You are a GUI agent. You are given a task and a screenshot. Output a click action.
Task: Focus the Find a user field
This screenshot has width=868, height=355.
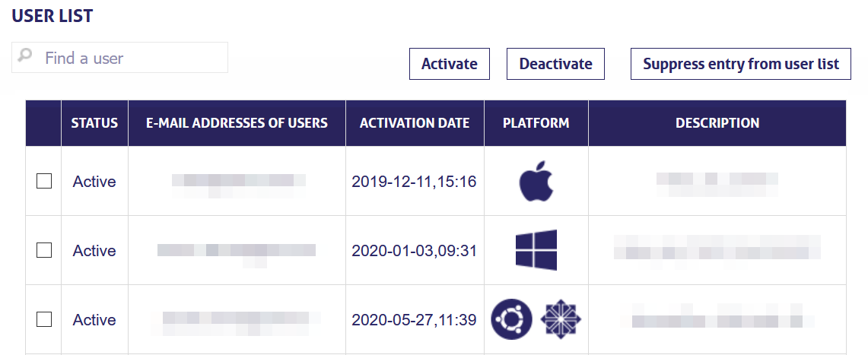(x=119, y=58)
